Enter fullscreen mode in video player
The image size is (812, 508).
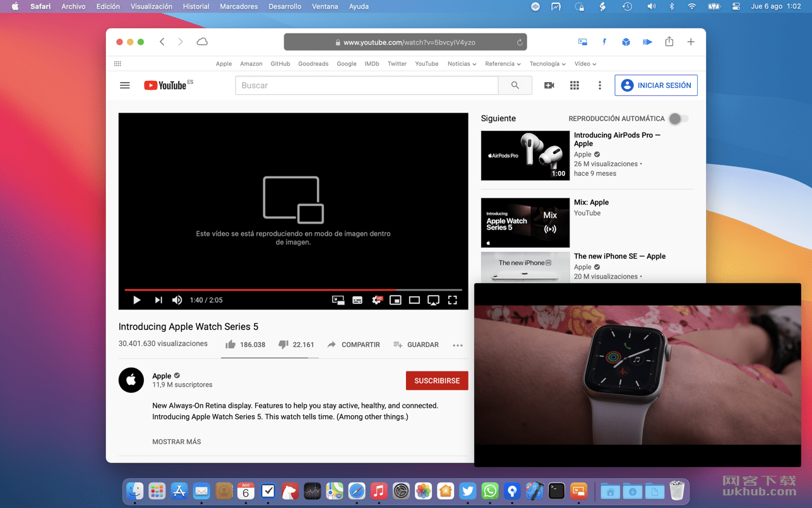[x=453, y=300]
